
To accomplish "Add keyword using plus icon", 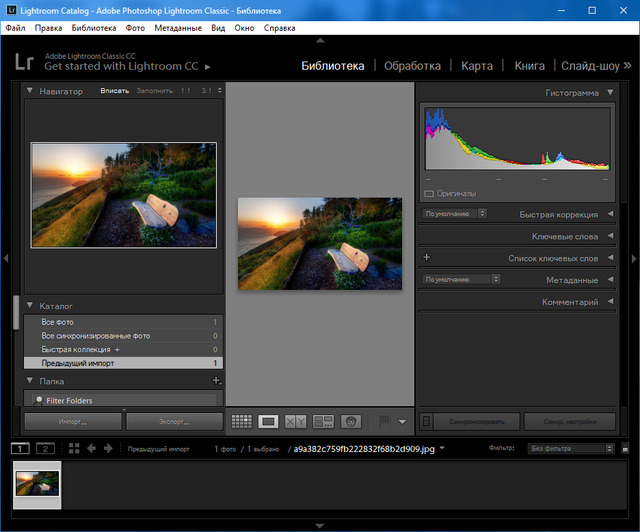I will pos(428,258).
